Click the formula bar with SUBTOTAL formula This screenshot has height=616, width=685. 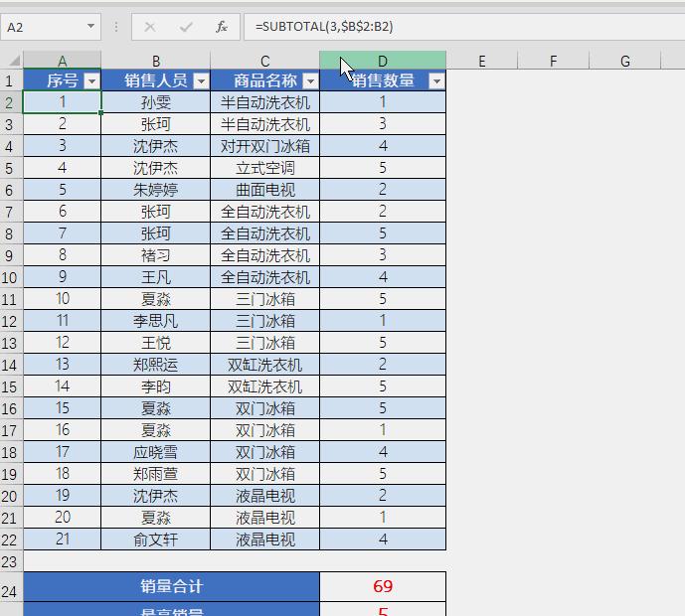[x=464, y=27]
